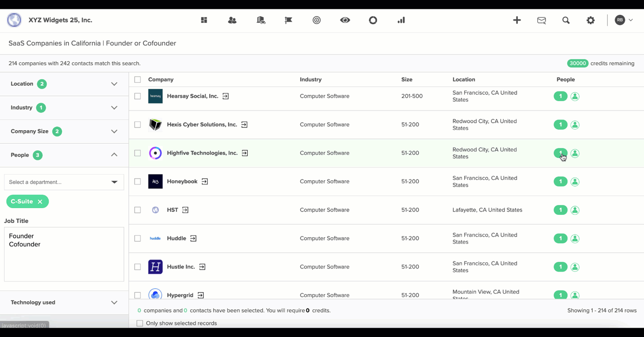Viewport: 644px width, 337px height.
Task: Sort by the People column header
Action: tap(566, 80)
